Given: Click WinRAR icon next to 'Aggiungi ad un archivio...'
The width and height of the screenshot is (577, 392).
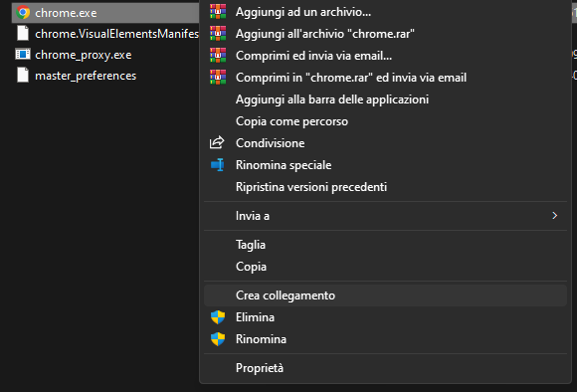Looking at the screenshot, I should (x=218, y=12).
